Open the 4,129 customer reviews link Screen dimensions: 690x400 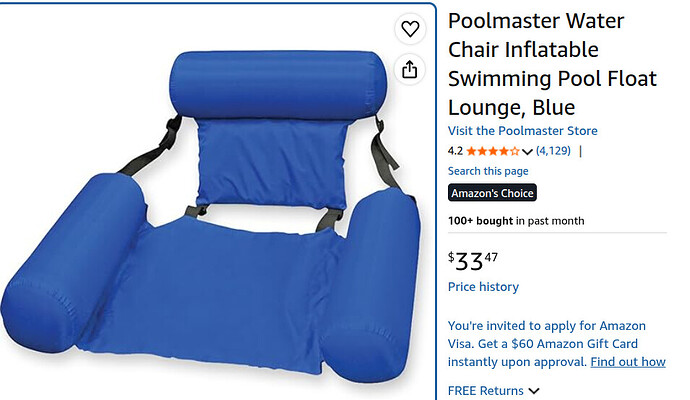(553, 151)
